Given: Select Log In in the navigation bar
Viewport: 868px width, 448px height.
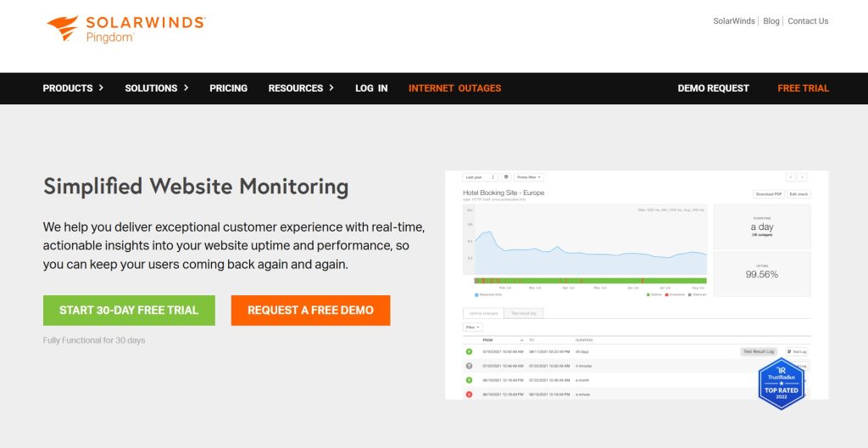Looking at the screenshot, I should [x=371, y=88].
